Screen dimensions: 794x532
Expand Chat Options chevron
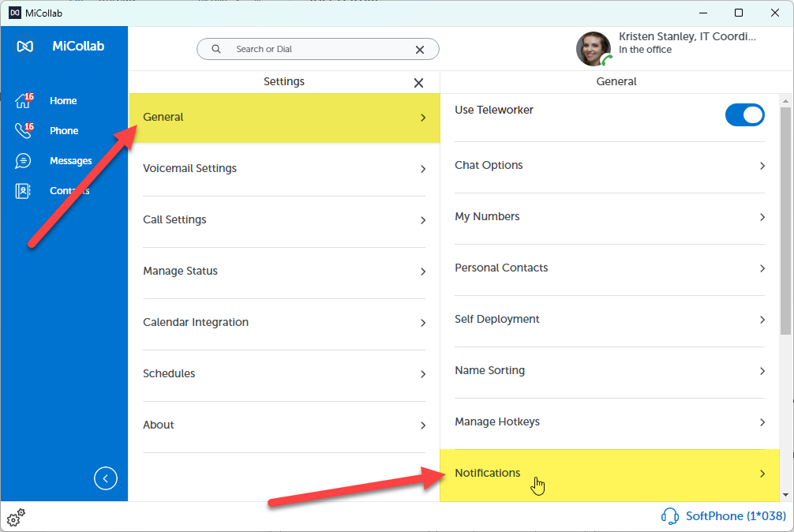coord(762,166)
